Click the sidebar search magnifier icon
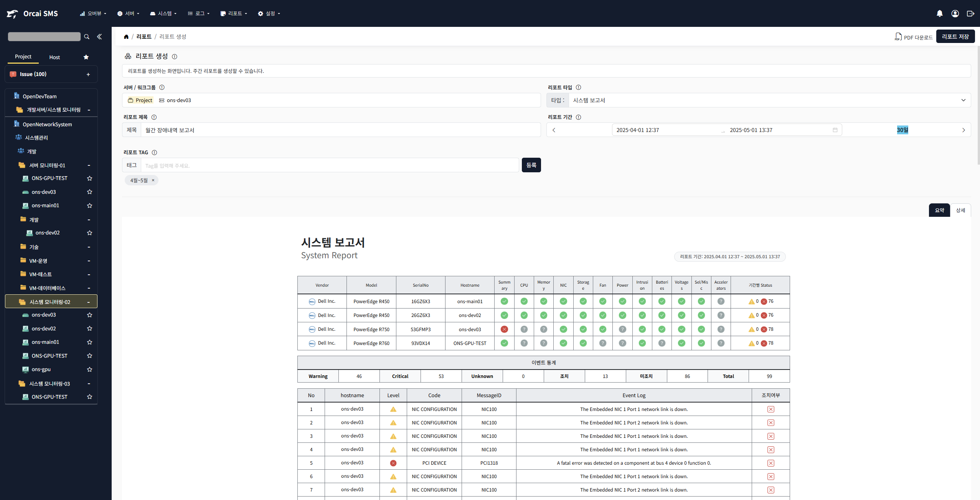The height and width of the screenshot is (500, 980). point(87,36)
